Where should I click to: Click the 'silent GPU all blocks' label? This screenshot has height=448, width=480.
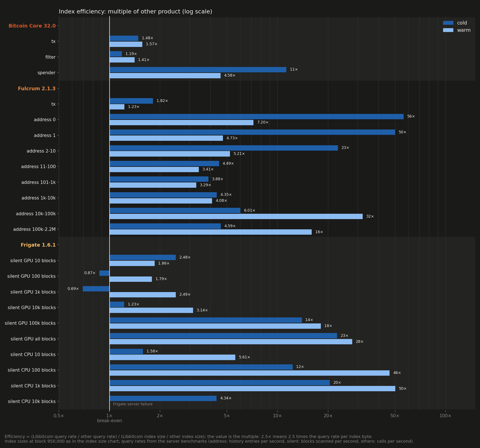[33, 339]
